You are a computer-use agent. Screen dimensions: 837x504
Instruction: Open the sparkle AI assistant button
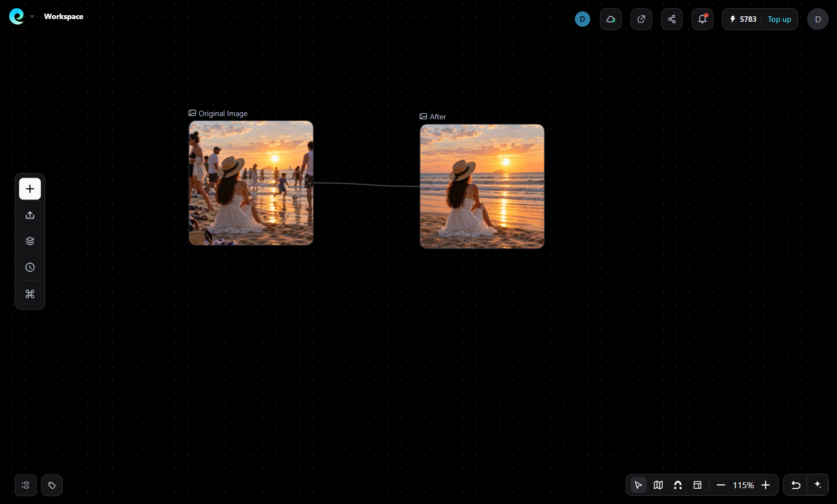[x=817, y=484]
